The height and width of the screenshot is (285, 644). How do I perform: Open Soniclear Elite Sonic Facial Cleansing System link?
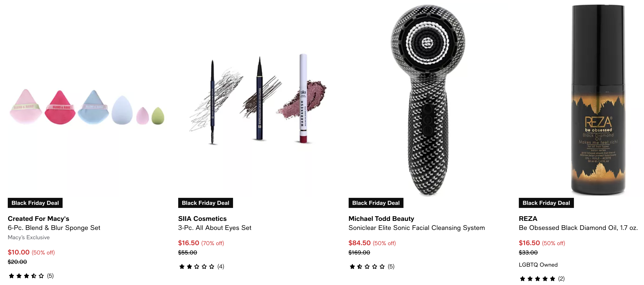[x=417, y=228]
